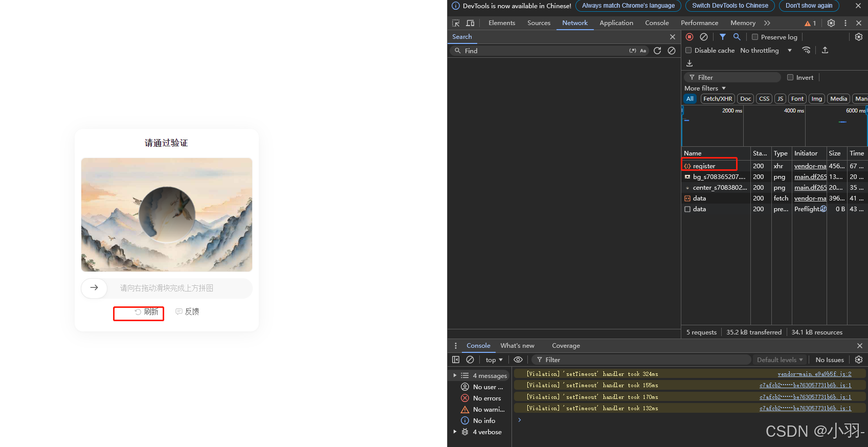Viewport: 868px width, 447px height.
Task: Clear the console output
Action: click(470, 360)
